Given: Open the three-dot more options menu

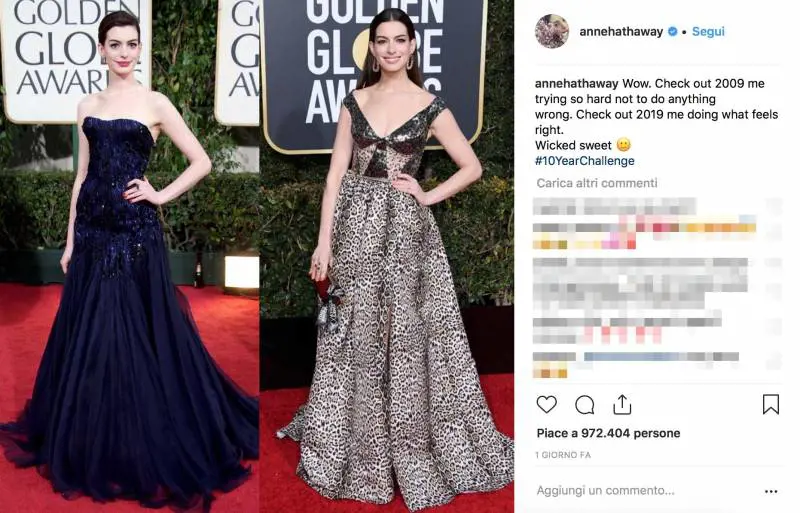Looking at the screenshot, I should 771,491.
